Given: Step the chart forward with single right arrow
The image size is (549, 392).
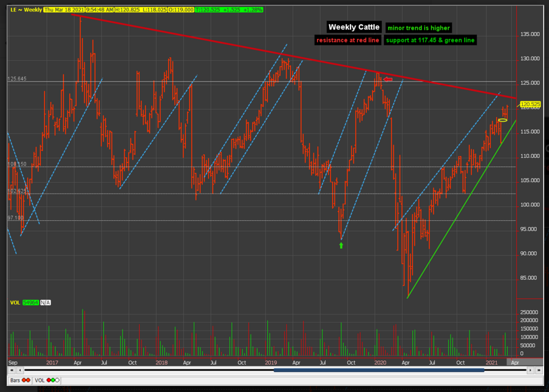Looking at the screenshot, I should pos(530,370).
